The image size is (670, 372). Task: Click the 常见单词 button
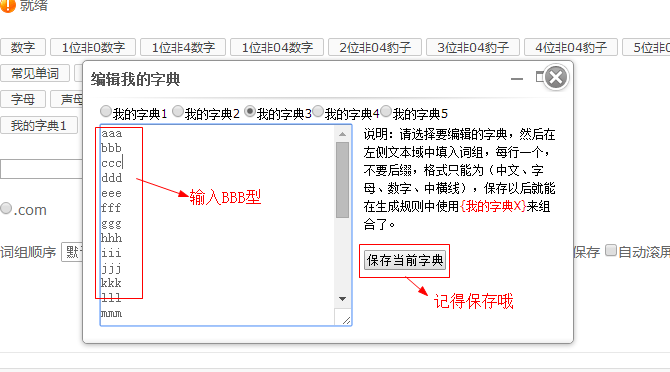(35, 73)
